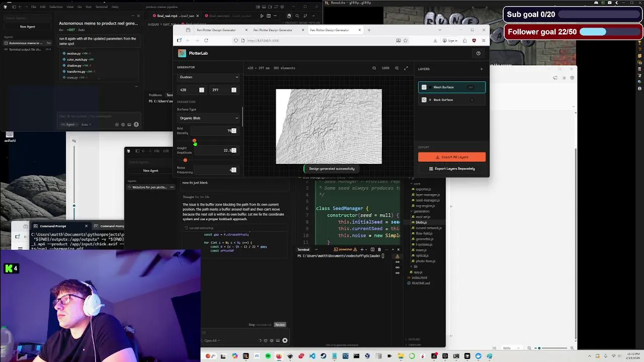The image size is (644, 362).
Task: Click Review in the agent chat
Action: pos(280,325)
